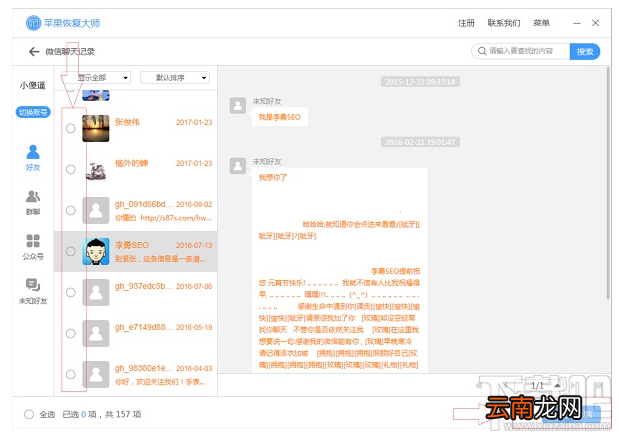Click timestamp 2015-12-23 09:37:14

pos(420,82)
